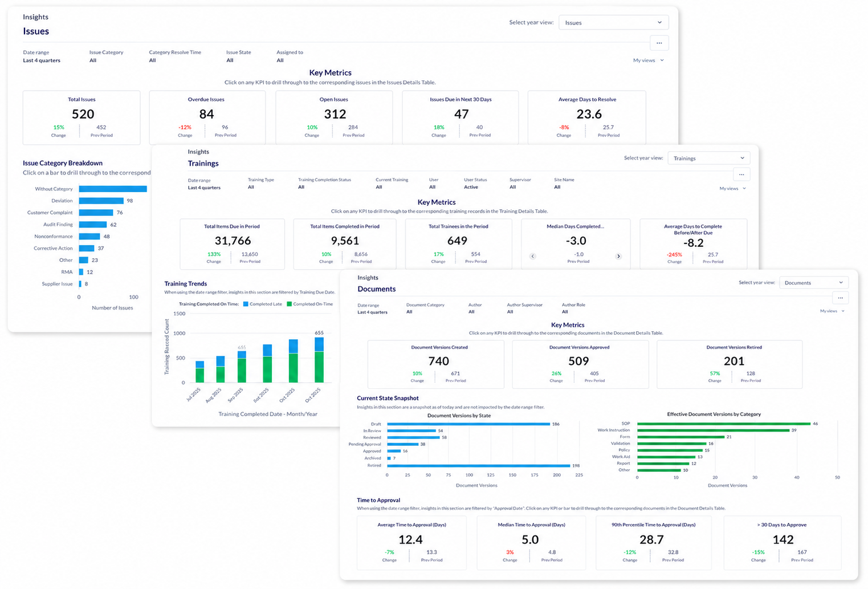This screenshot has height=589, width=868.
Task: Click the Nonconformance bar
Action: (89, 237)
